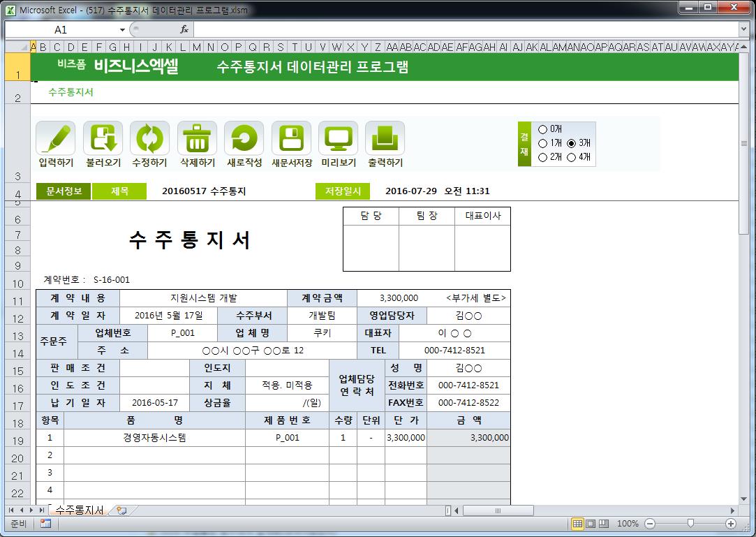The height and width of the screenshot is (537, 756).
Task: Switch to Page Layout view
Action: point(591,524)
